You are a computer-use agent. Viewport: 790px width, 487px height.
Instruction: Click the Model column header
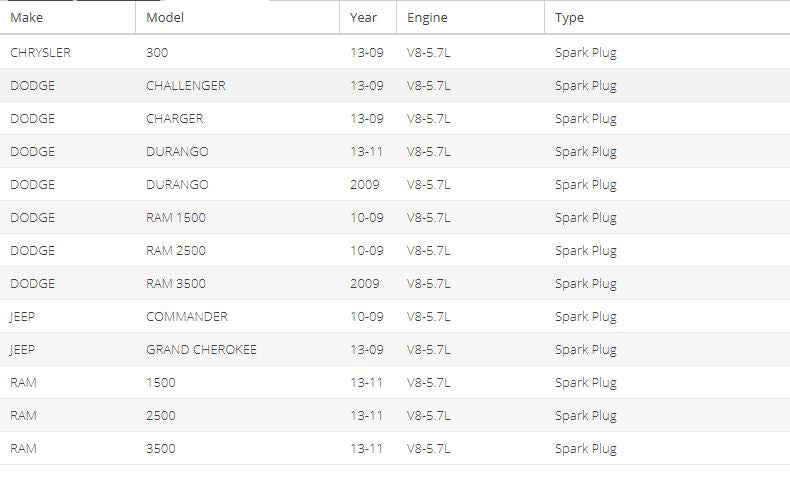pos(237,18)
